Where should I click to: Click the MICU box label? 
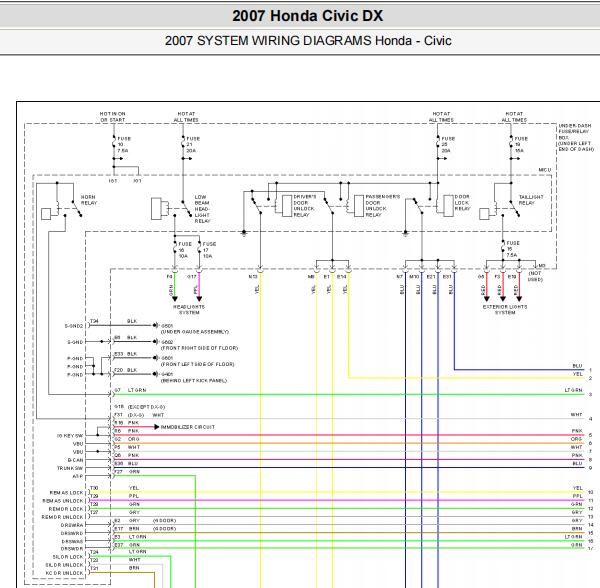coord(545,170)
